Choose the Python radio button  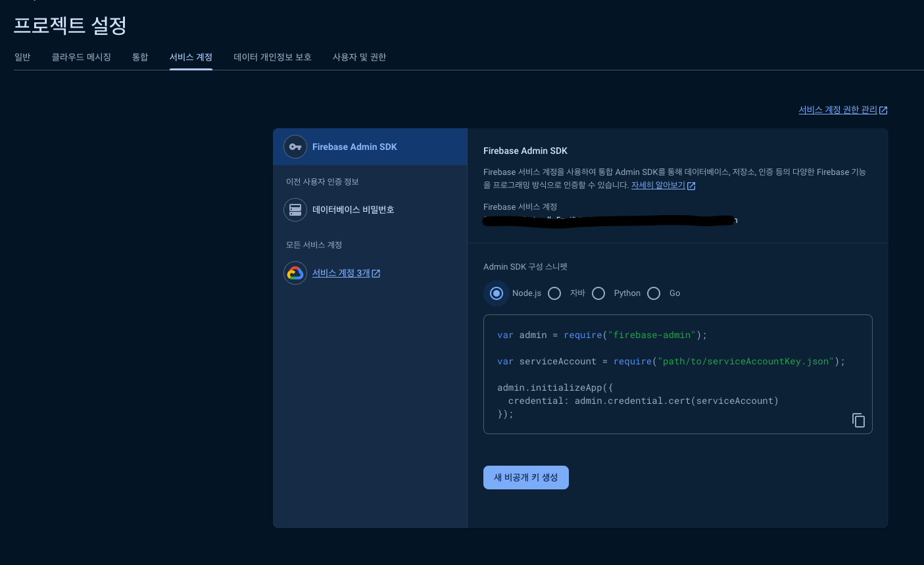[x=598, y=293]
